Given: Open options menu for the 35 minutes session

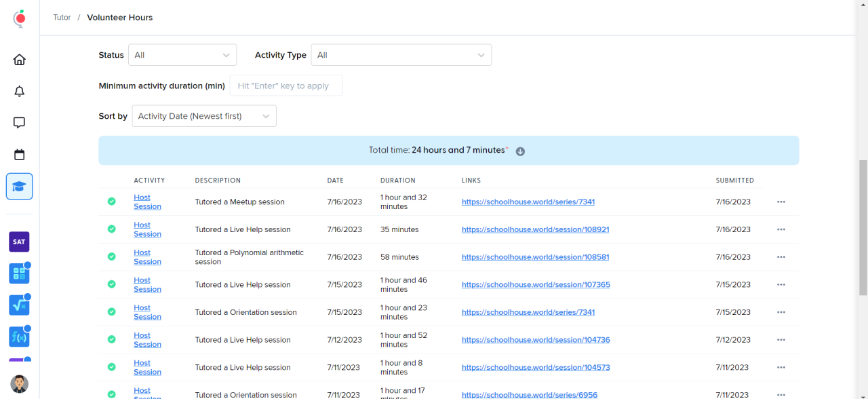Looking at the screenshot, I should (x=781, y=229).
